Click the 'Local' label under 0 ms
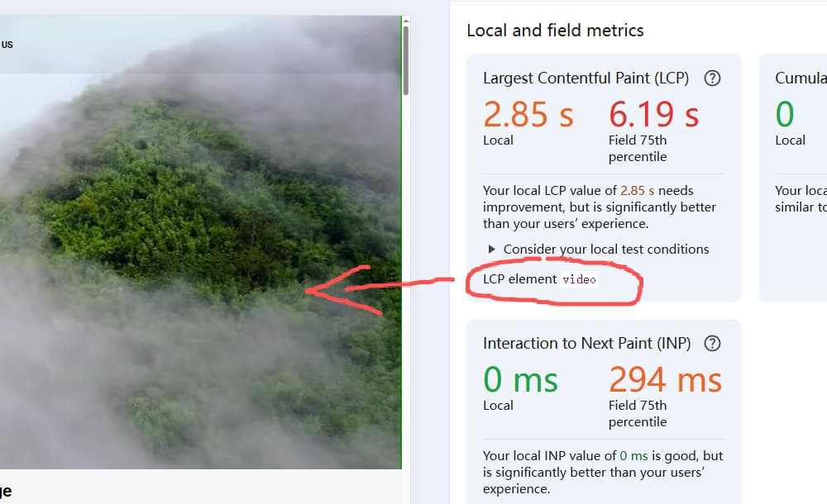Image resolution: width=827 pixels, height=504 pixels. [498, 406]
